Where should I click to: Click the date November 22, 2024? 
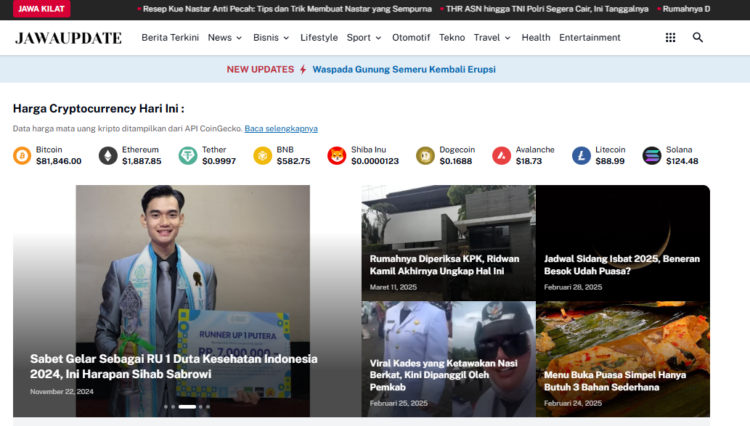pyautogui.click(x=62, y=392)
